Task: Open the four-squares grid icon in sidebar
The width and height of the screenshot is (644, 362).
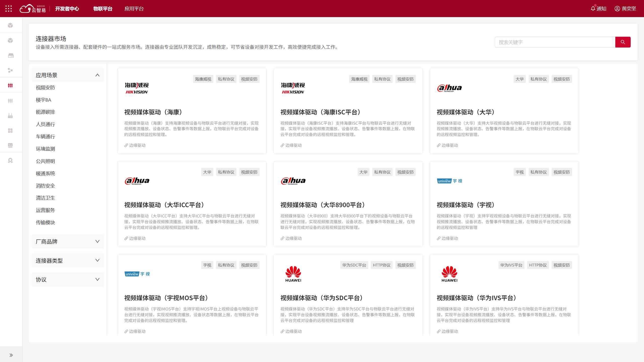Action: click(10, 130)
